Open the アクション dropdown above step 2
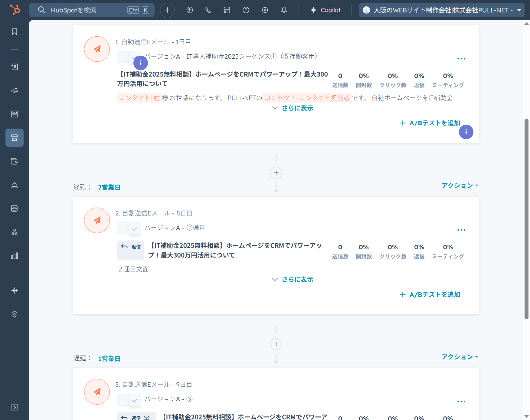Screen dimensions: 530x420 pyautogui.click(x=460, y=185)
